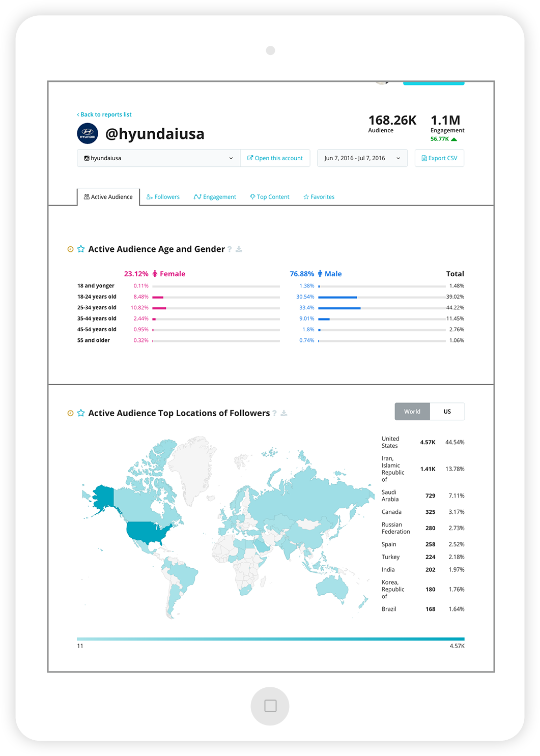Open the Active Audience tab
The height and width of the screenshot is (756, 540).
click(x=108, y=197)
